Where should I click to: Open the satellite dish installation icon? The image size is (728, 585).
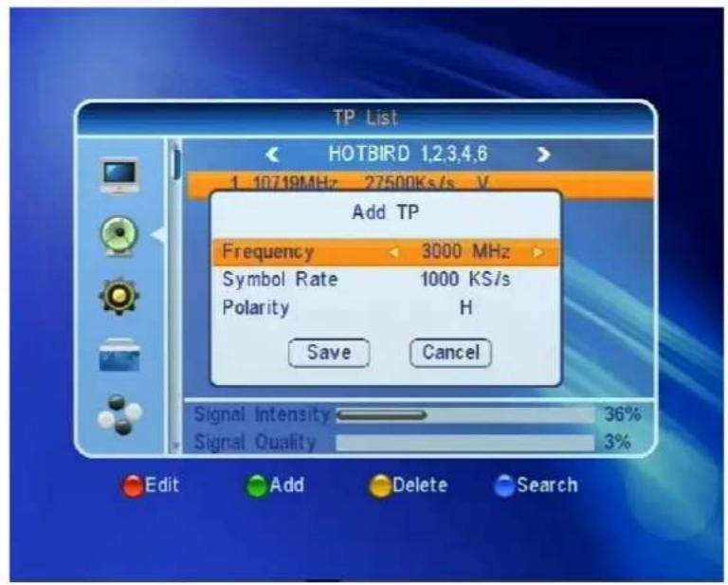(x=119, y=236)
